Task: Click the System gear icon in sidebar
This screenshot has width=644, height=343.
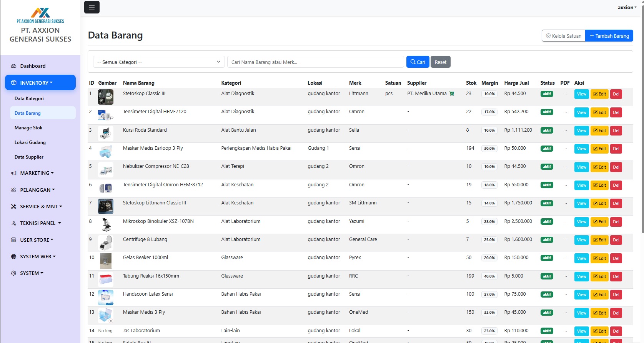Action: tap(14, 273)
